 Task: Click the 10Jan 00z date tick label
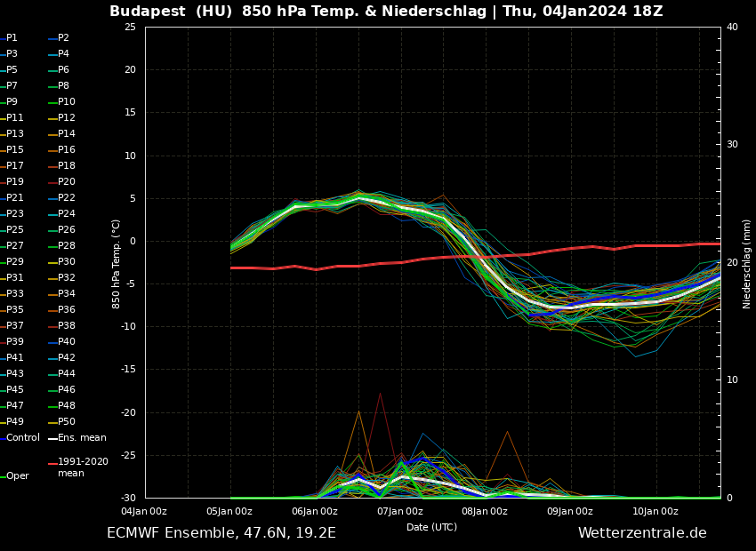[655, 511]
